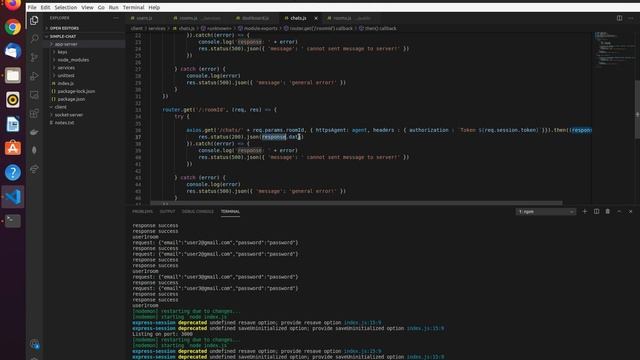Open the Extensions view
This screenshot has height=360, width=640.
tap(34, 113)
